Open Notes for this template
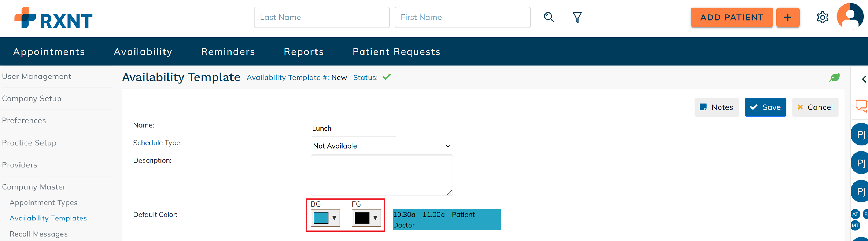This screenshot has height=241, width=868. point(716,107)
